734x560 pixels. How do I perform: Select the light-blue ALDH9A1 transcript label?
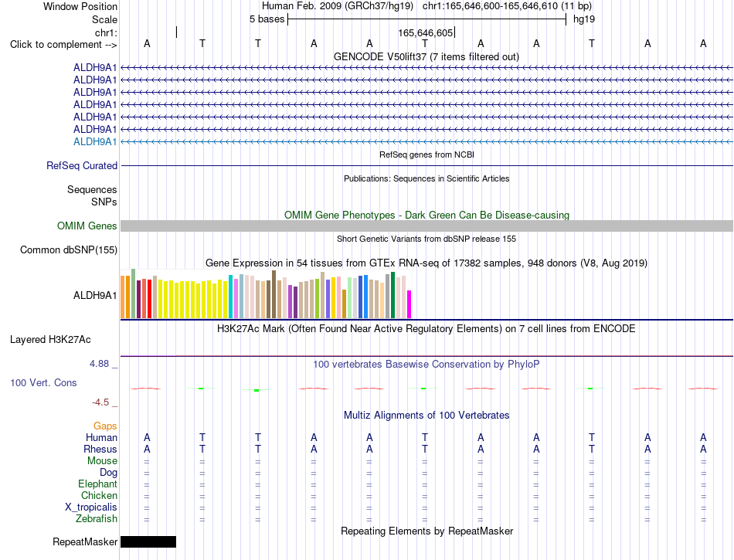pyautogui.click(x=95, y=142)
